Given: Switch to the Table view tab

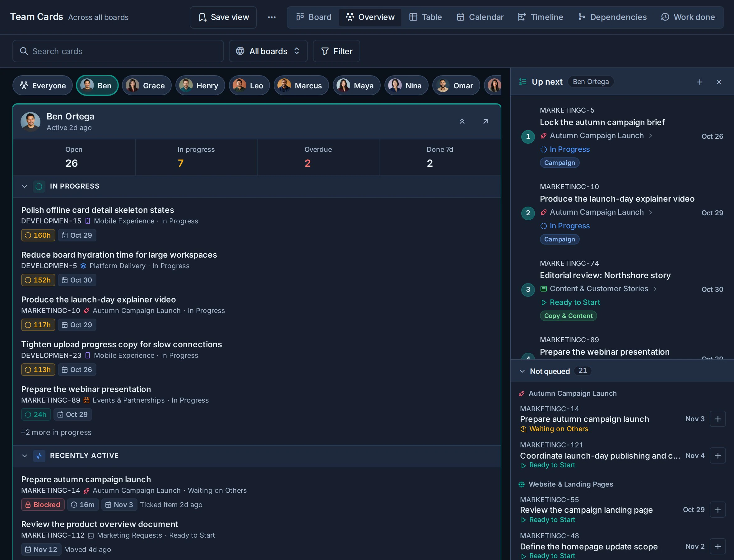Looking at the screenshot, I should click(425, 17).
